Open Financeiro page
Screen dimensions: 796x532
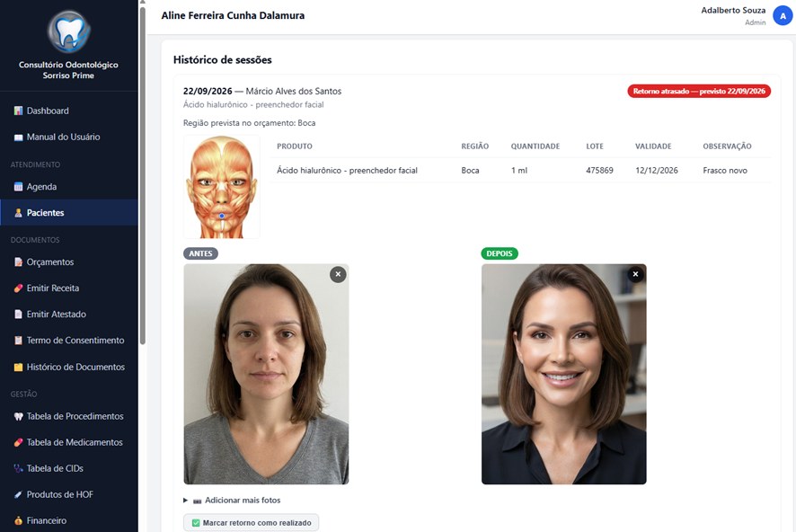[x=68, y=521]
